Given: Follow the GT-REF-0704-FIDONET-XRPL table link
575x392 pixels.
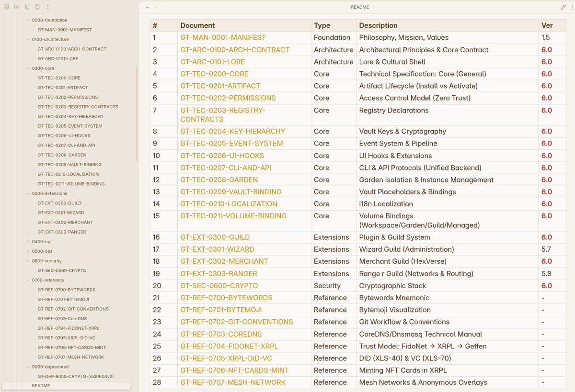Looking at the screenshot, I should (x=229, y=346).
